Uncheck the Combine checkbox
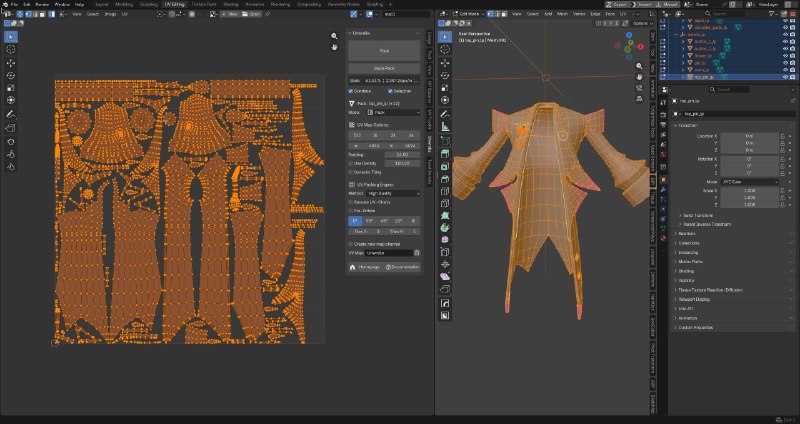This screenshot has height=424, width=800. click(x=351, y=91)
